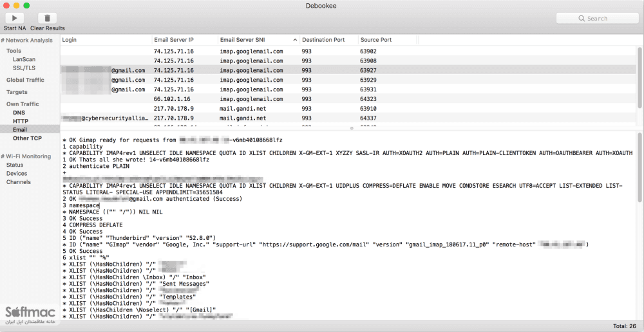
Task: Open HTTP under Own Traffic
Action: (21, 121)
